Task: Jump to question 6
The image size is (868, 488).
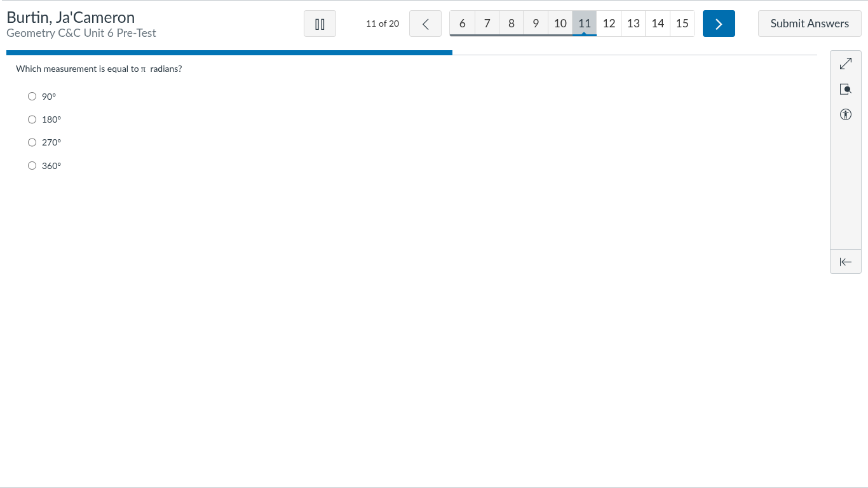Action: point(462,24)
